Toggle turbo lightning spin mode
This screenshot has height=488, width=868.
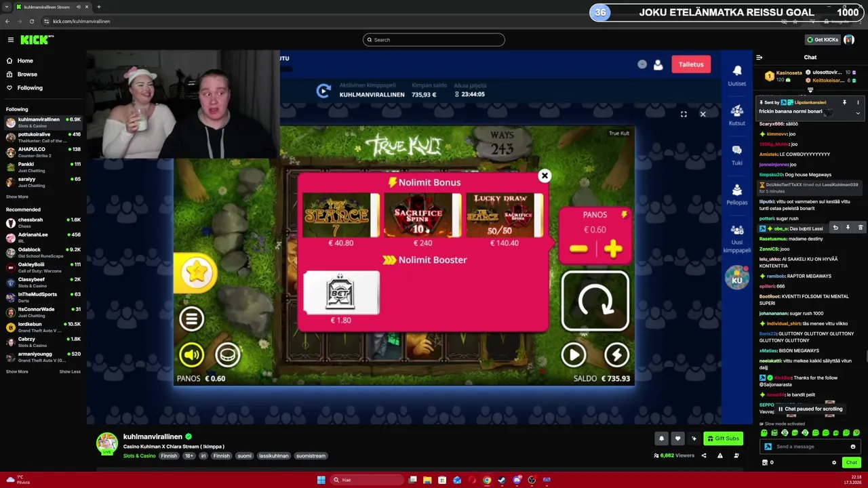[x=616, y=354]
